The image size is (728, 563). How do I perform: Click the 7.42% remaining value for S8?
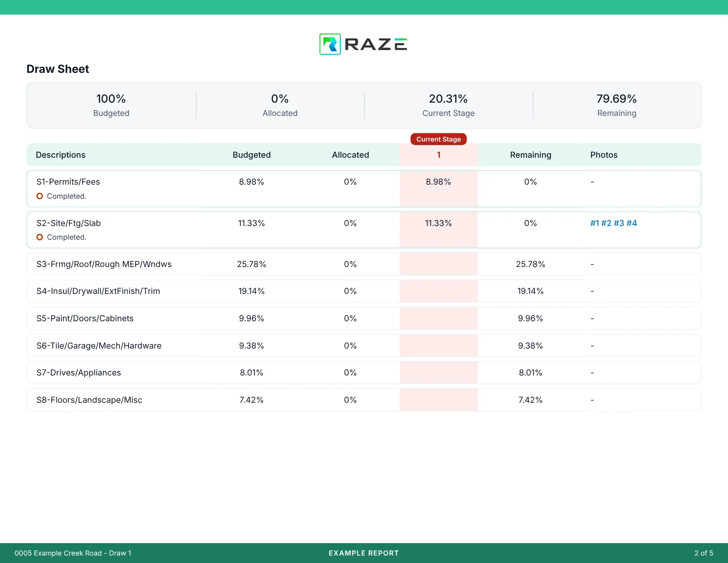[531, 400]
